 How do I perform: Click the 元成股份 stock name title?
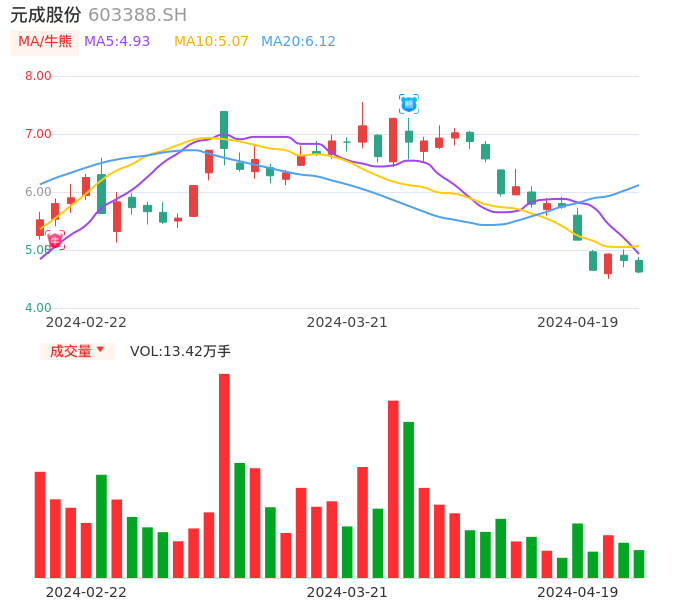click(x=46, y=15)
